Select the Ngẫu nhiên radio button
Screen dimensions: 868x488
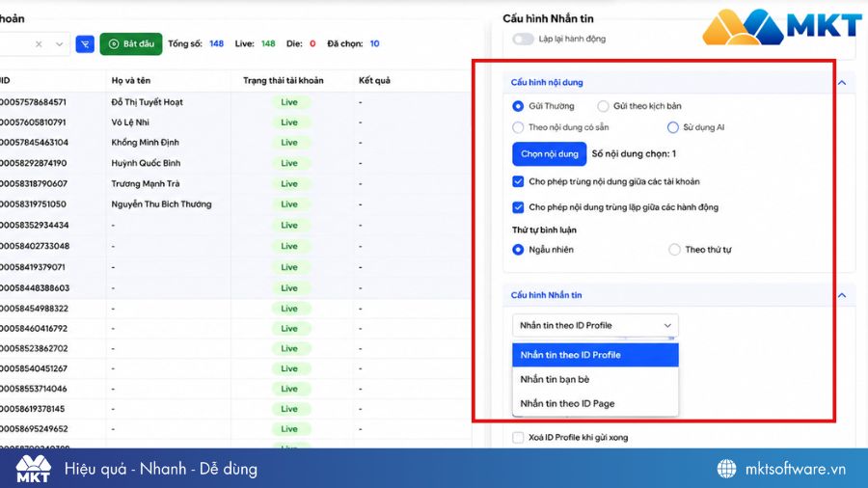coord(518,250)
